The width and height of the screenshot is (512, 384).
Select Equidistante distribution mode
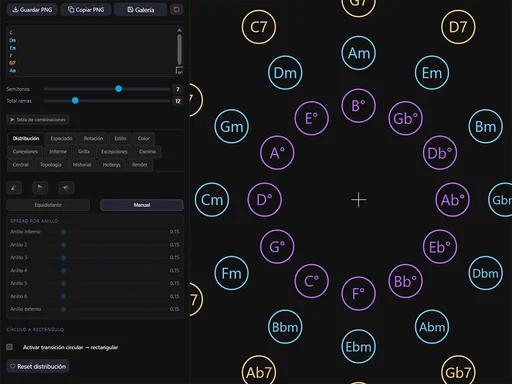(48, 205)
